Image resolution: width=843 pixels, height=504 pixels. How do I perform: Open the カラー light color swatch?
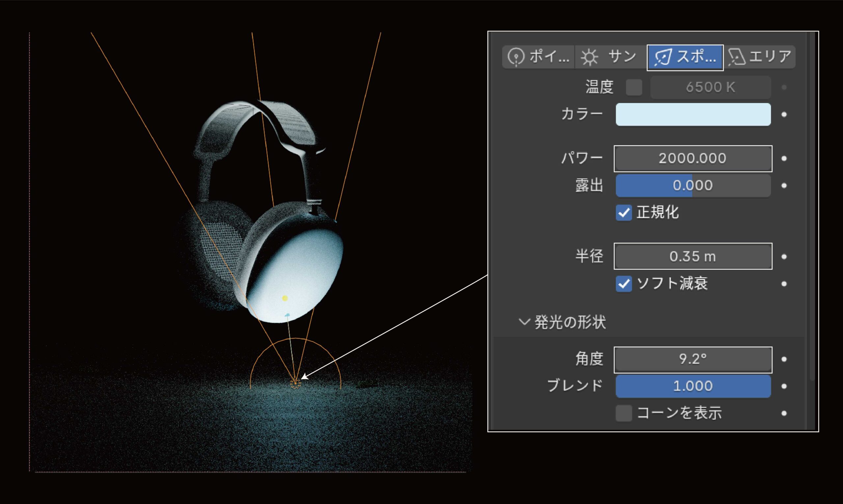point(693,114)
